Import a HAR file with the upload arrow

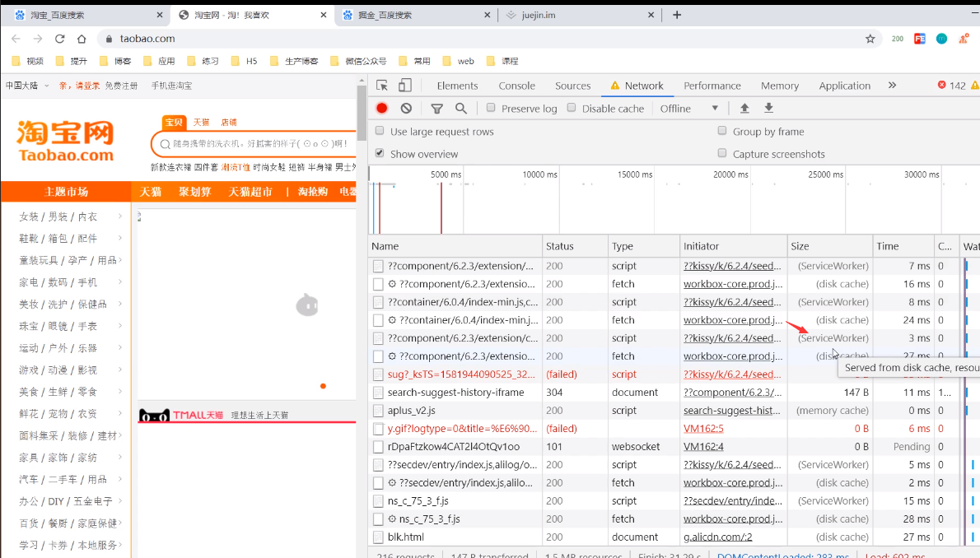click(744, 108)
